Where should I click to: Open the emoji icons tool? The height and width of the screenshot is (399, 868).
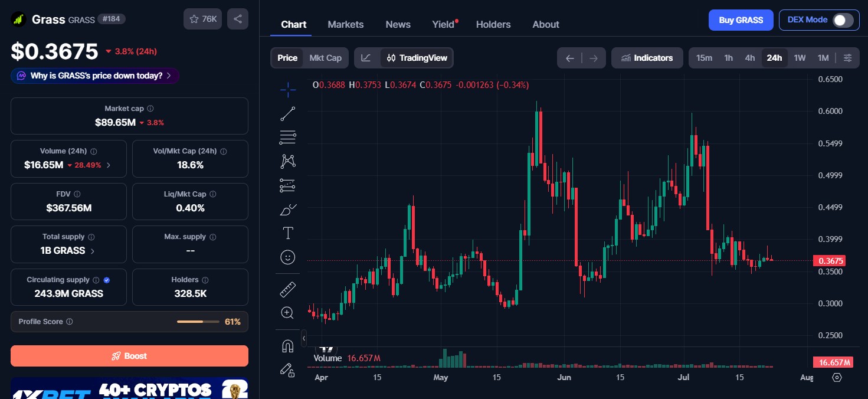(x=288, y=257)
